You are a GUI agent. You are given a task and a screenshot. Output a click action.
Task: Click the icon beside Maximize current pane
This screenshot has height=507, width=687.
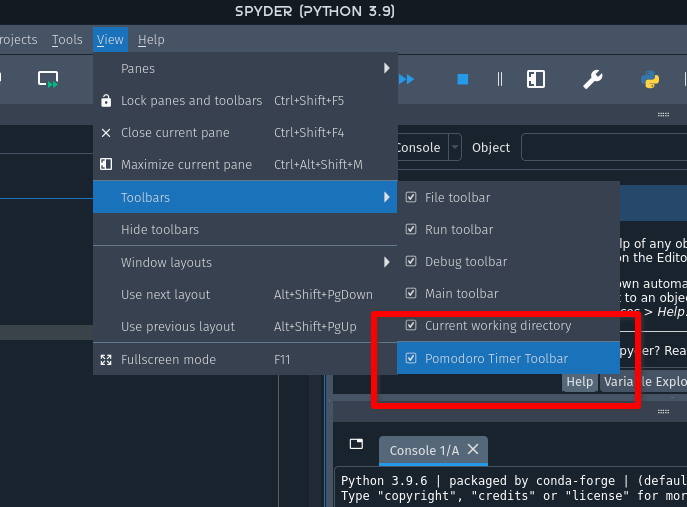point(106,164)
